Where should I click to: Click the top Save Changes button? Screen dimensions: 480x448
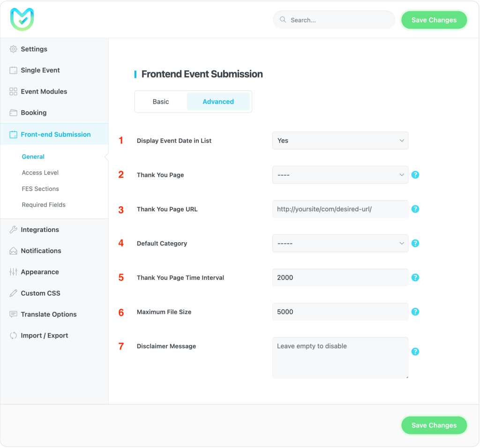pos(434,20)
